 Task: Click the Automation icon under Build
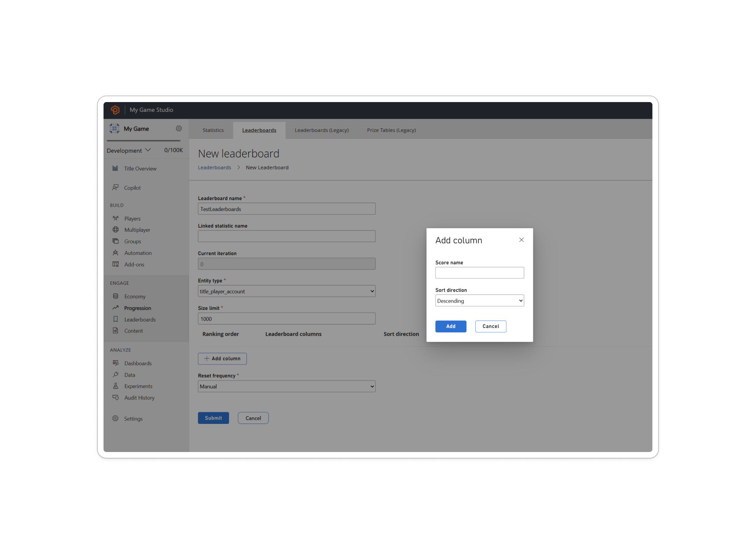[116, 252]
